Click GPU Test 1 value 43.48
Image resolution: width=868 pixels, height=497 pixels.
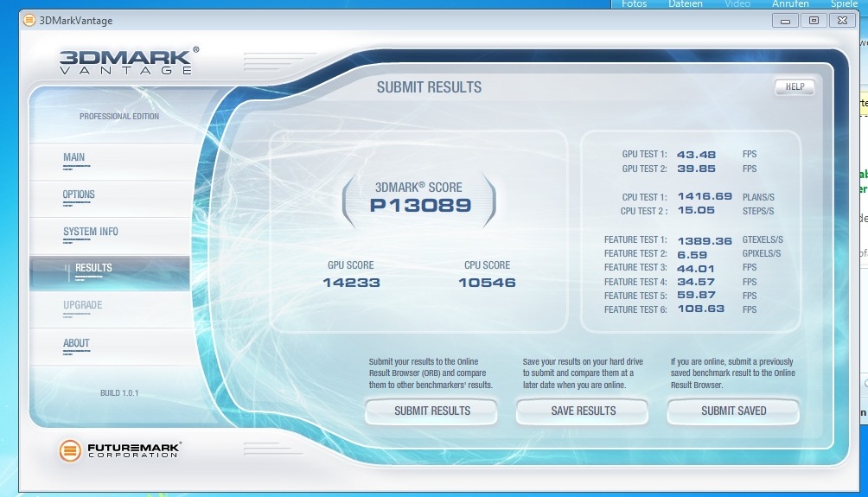(x=697, y=155)
